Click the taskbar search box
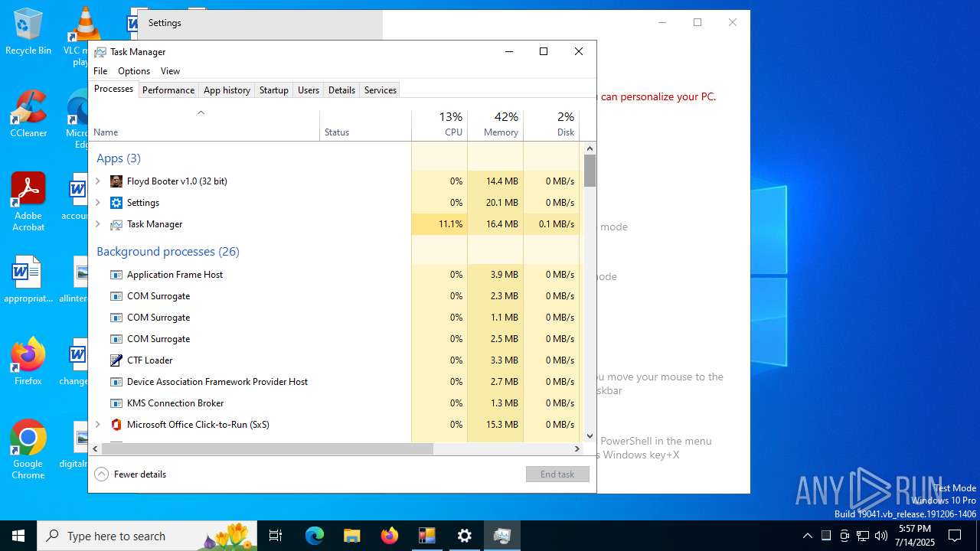The image size is (980, 551). click(145, 536)
